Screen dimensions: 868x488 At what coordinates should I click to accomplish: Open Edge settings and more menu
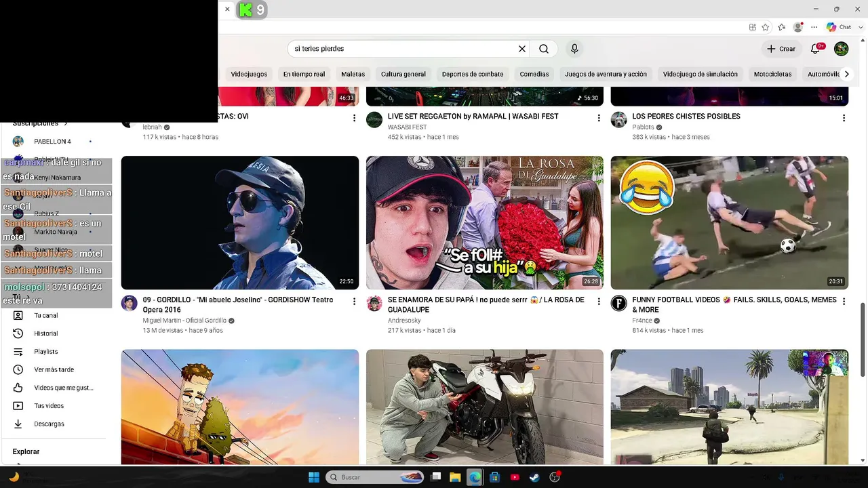tap(814, 27)
